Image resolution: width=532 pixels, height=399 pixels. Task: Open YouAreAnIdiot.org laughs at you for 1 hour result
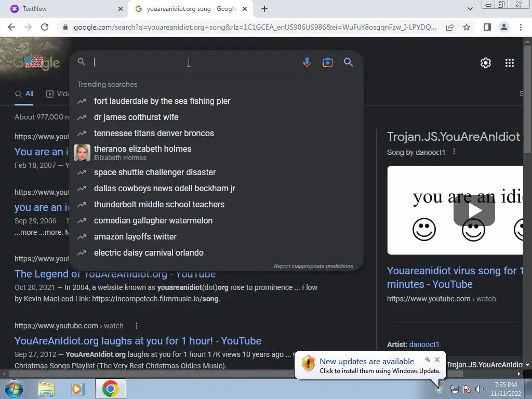[x=138, y=341]
